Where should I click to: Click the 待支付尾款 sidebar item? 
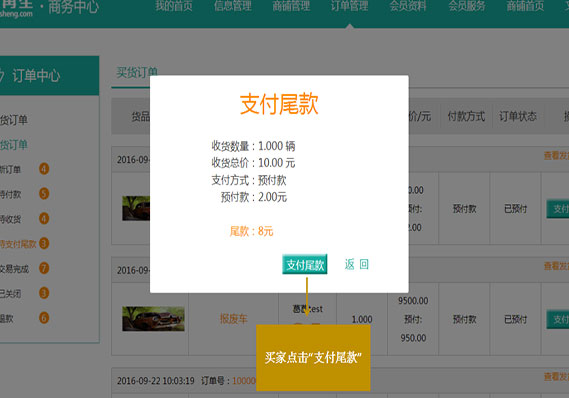[18, 244]
